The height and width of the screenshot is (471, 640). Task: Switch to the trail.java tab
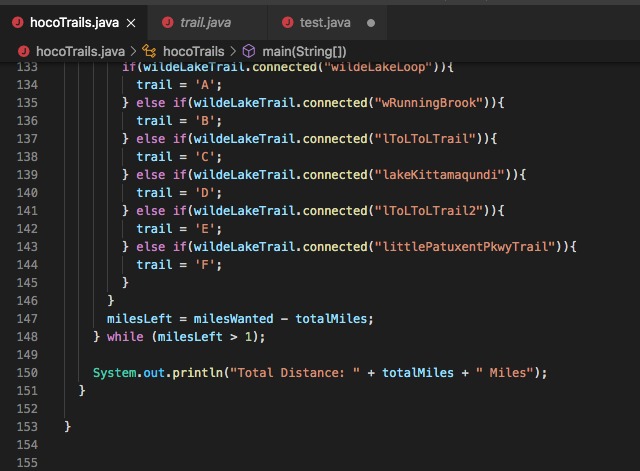tap(205, 22)
